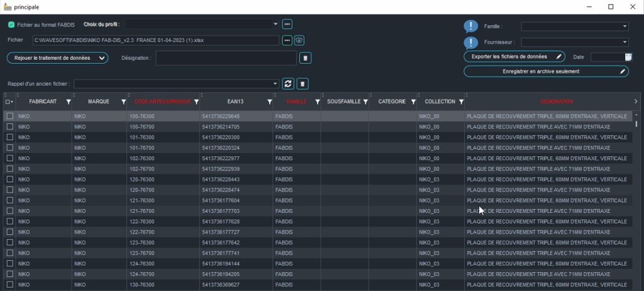
Task: Click pencil icon on Enregistrer en archive
Action: [x=623, y=72]
